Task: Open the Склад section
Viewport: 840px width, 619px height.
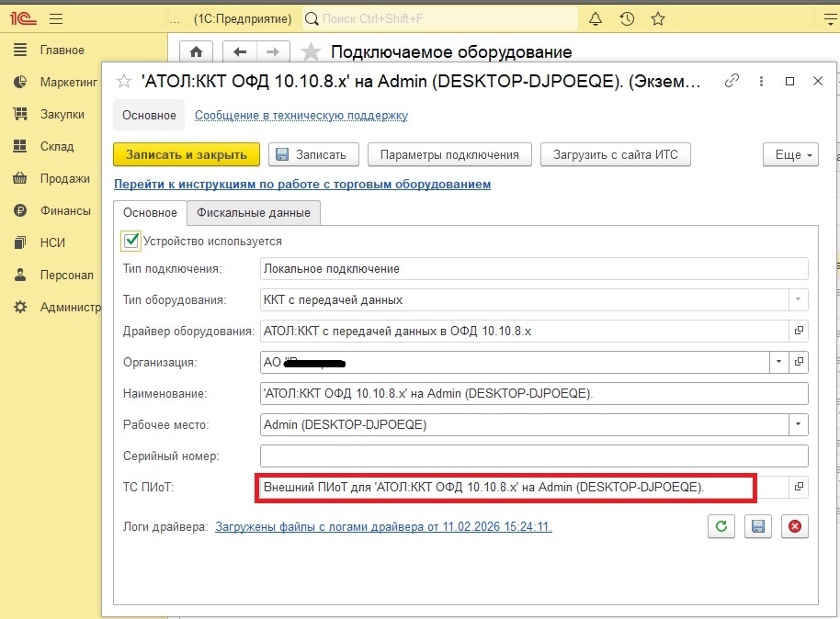Action: click(44, 146)
